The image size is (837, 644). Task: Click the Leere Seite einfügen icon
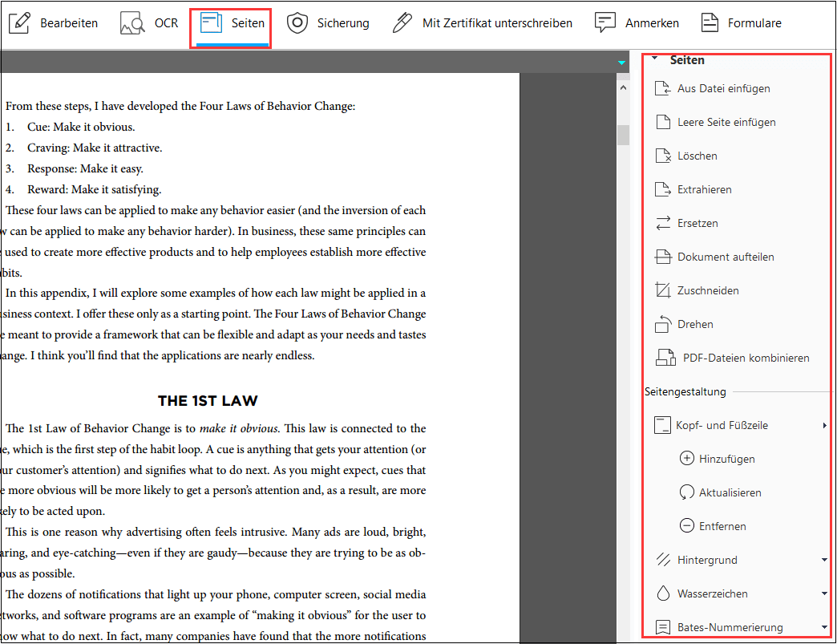point(663,122)
